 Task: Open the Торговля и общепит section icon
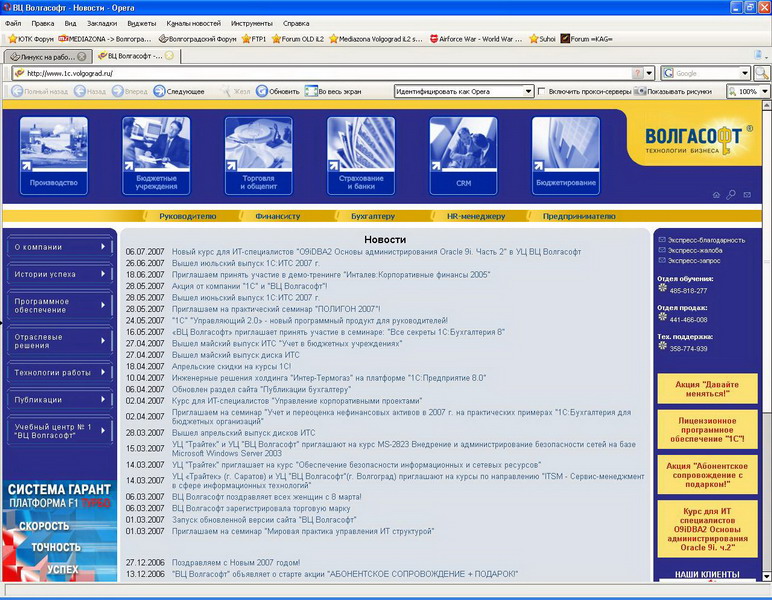click(x=258, y=156)
